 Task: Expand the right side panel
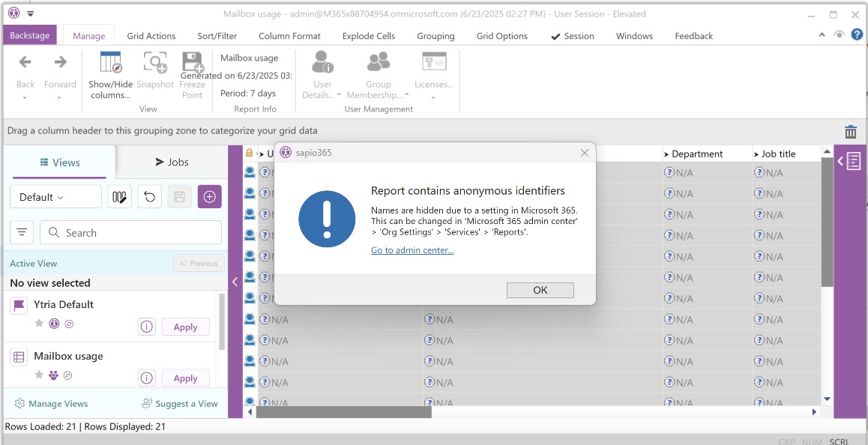point(850,162)
